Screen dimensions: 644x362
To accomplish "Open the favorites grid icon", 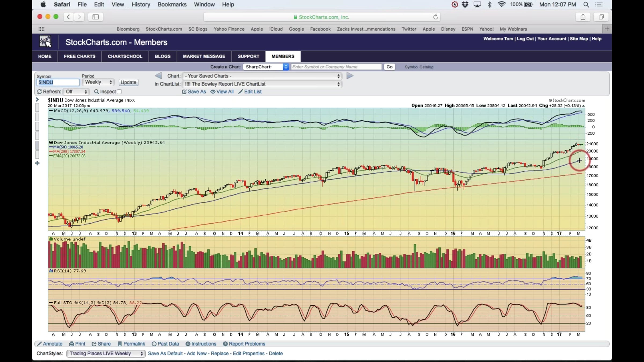I will pos(41,29).
